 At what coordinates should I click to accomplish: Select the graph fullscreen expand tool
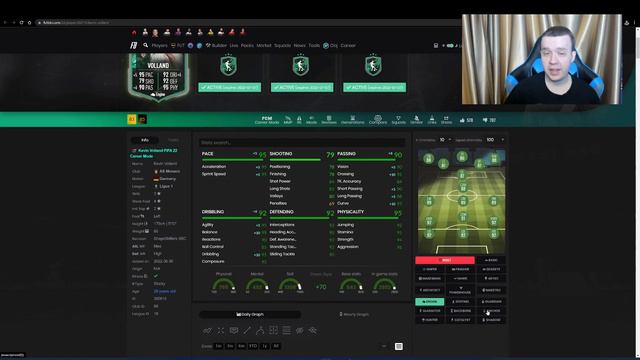tap(221, 330)
